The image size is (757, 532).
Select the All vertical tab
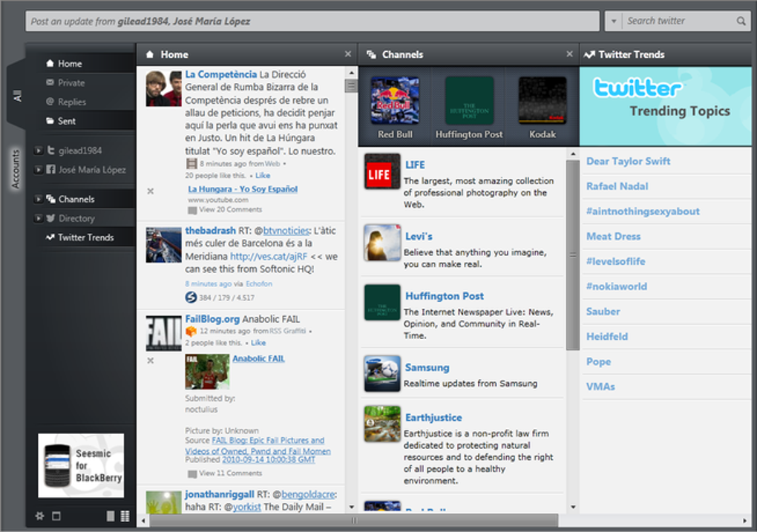pyautogui.click(x=16, y=95)
